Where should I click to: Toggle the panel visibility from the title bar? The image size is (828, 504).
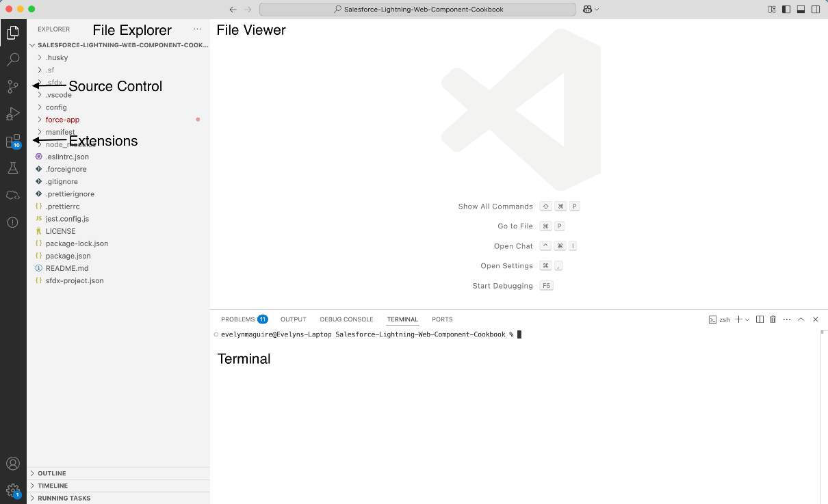point(799,9)
